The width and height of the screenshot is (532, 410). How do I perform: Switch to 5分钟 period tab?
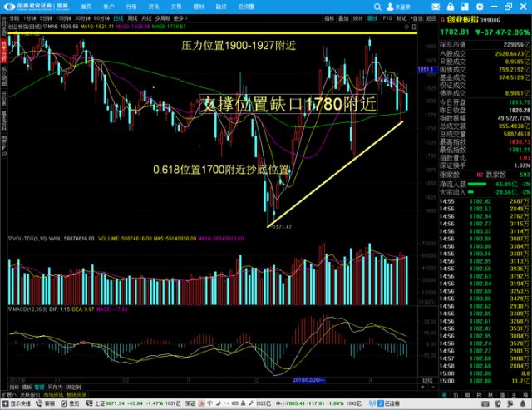[46, 18]
